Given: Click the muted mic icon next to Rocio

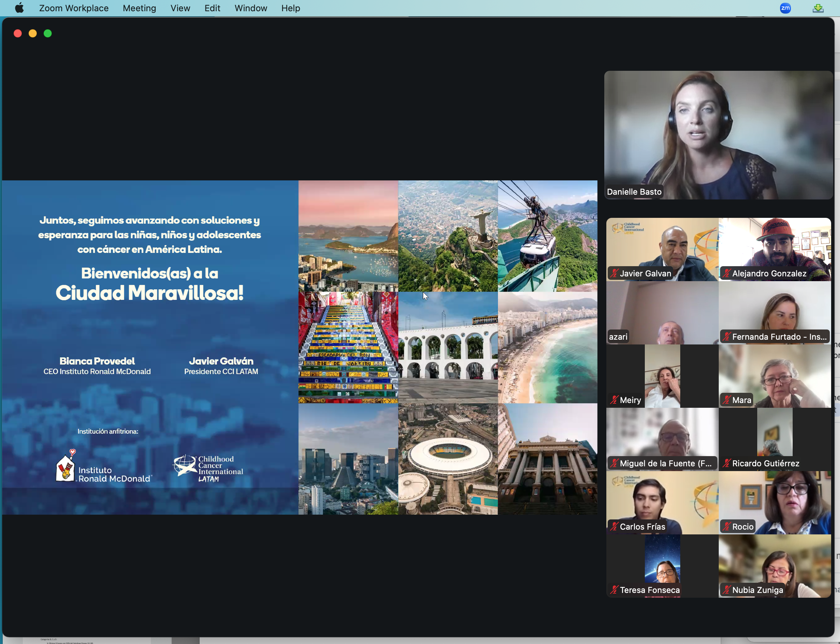Looking at the screenshot, I should pyautogui.click(x=727, y=526).
